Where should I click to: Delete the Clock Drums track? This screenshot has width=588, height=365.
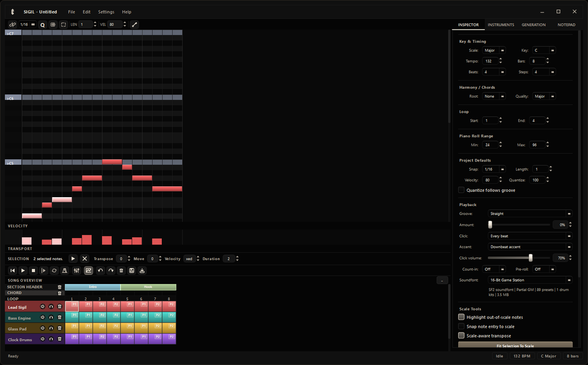coord(59,339)
